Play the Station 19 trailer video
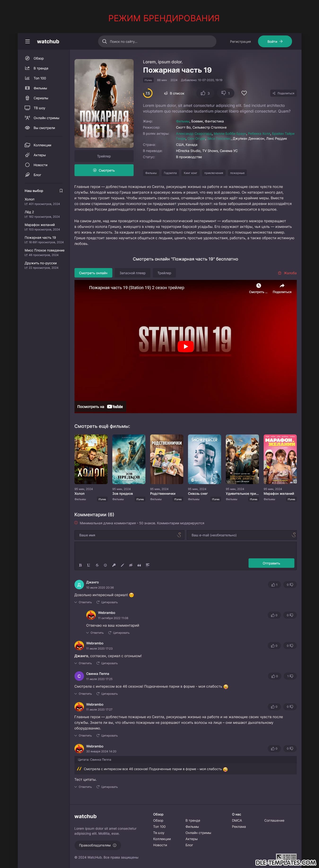 pos(185,346)
